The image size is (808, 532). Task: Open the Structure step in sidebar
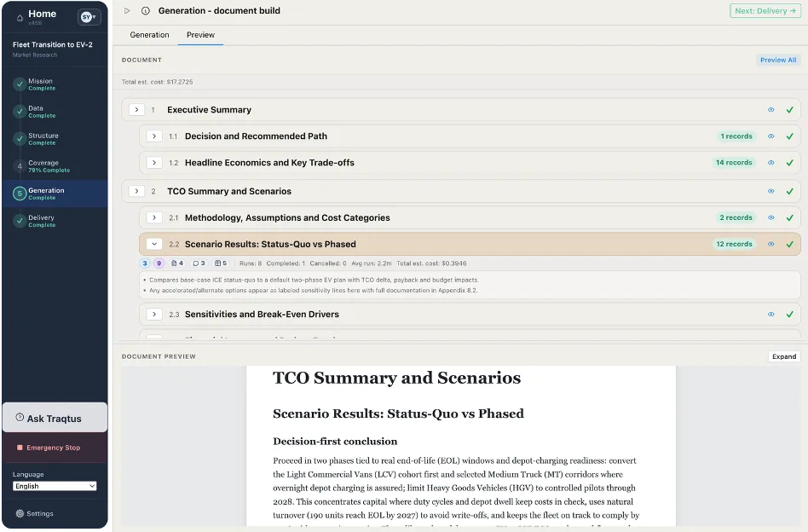55,139
